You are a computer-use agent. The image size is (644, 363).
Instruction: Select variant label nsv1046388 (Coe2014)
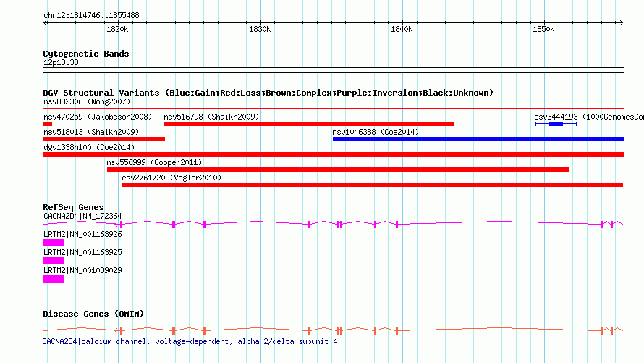pos(376,132)
